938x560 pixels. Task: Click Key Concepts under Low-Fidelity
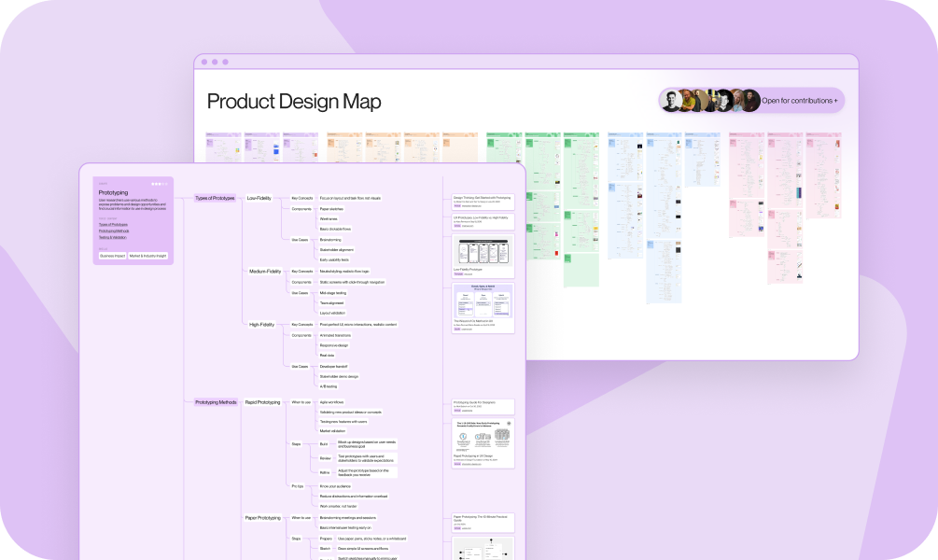pos(302,198)
